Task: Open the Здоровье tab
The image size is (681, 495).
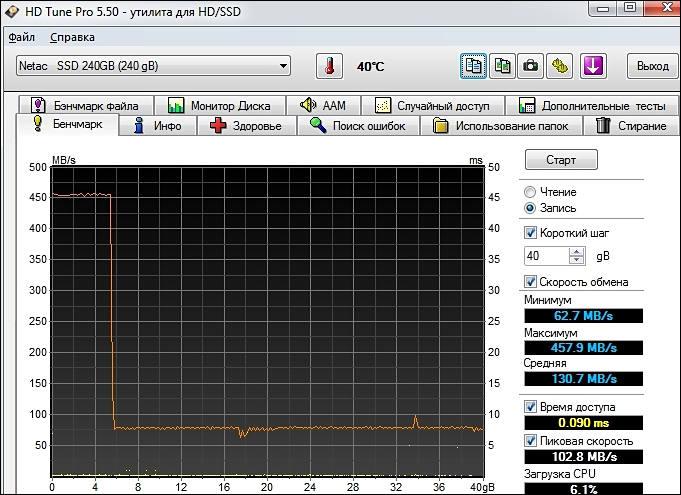Action: pos(247,126)
